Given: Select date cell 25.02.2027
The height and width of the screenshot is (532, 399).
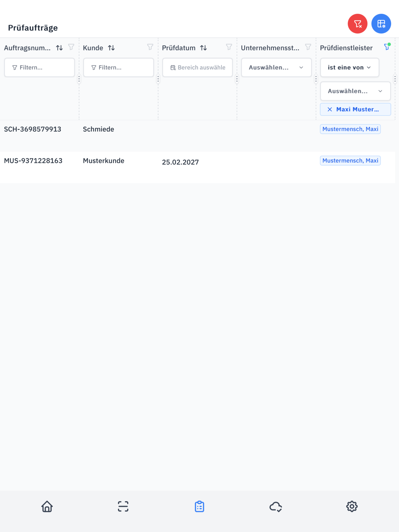Looking at the screenshot, I should 180,162.
